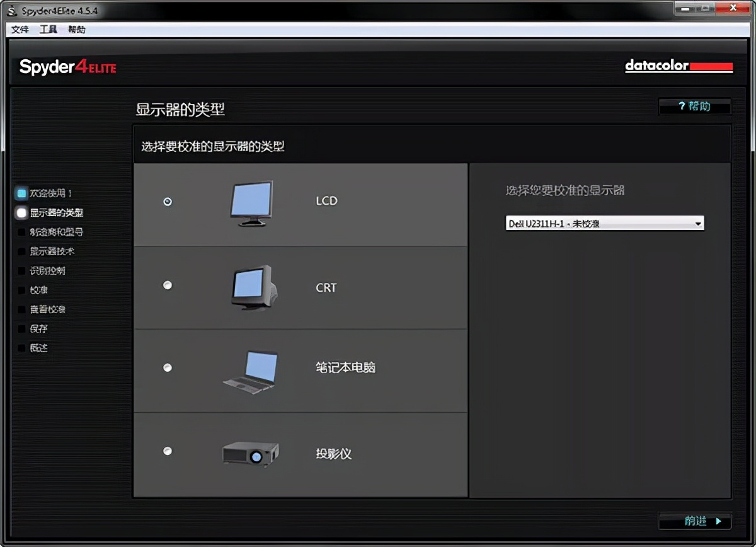This screenshot has height=547, width=756.
Task: Open the Dell U2311H-1 display dropdown
Action: click(x=697, y=223)
